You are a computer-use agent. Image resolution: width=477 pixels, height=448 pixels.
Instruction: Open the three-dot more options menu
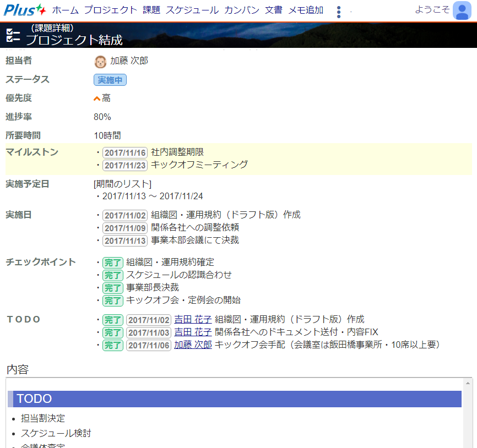coord(338,12)
